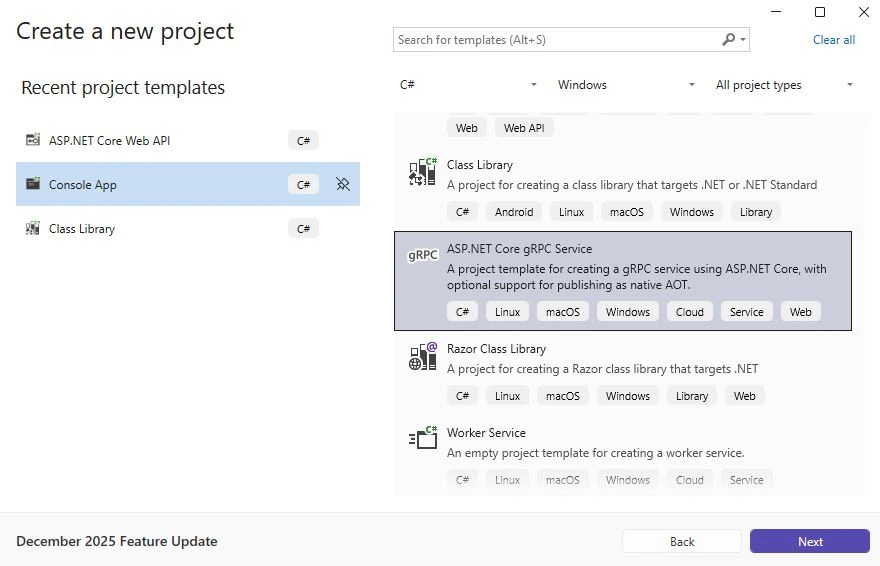Click the Next button

click(810, 541)
